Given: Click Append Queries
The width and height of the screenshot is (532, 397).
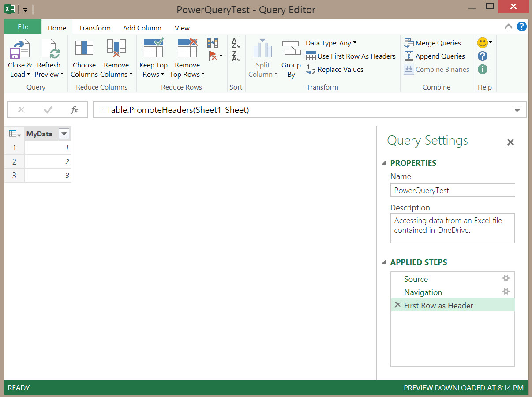Looking at the screenshot, I should click(x=435, y=56).
